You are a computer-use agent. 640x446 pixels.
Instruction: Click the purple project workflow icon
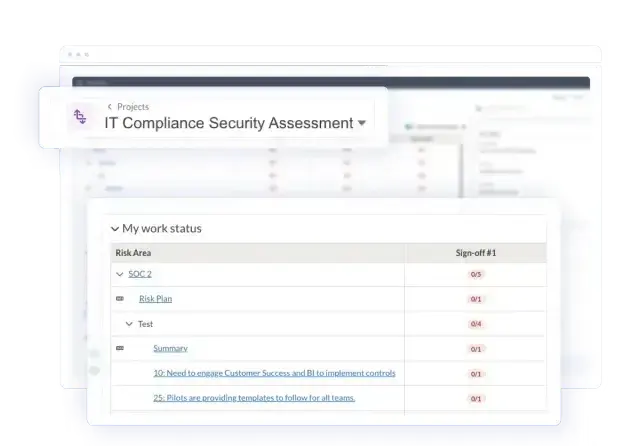click(79, 117)
